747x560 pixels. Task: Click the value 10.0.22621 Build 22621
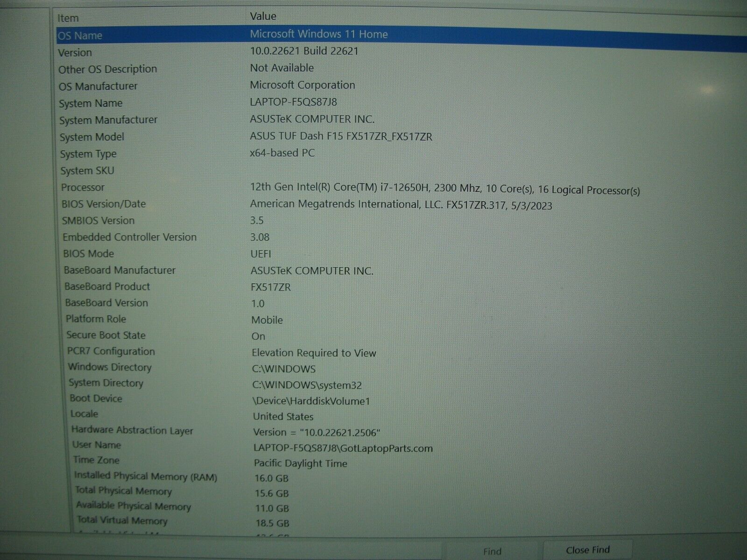coord(304,51)
